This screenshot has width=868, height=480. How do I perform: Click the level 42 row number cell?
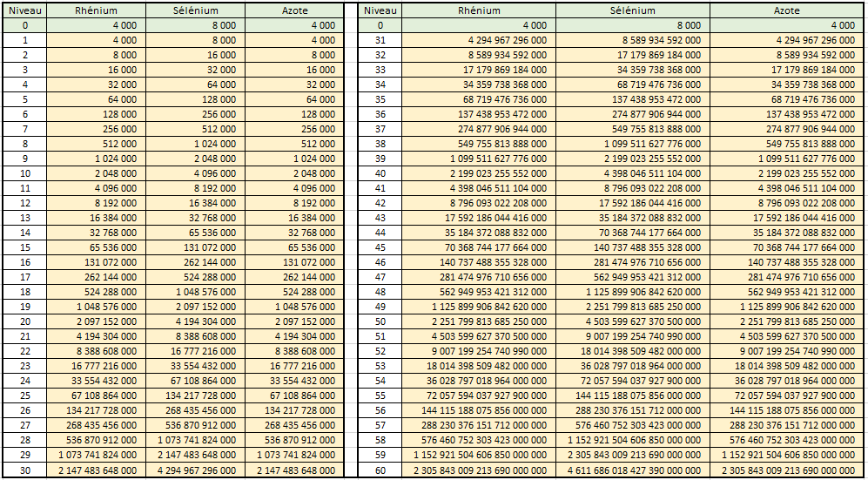click(x=380, y=203)
